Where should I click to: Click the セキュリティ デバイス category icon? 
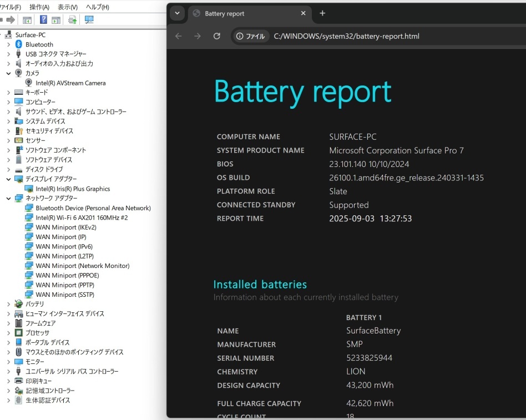19,131
